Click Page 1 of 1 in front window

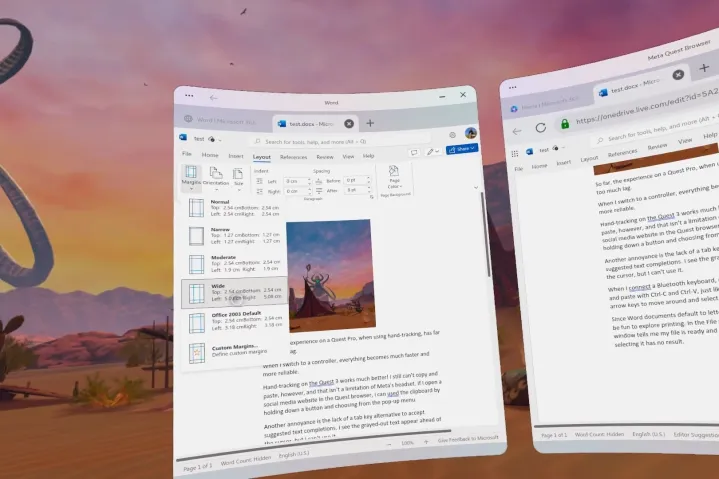pos(198,467)
